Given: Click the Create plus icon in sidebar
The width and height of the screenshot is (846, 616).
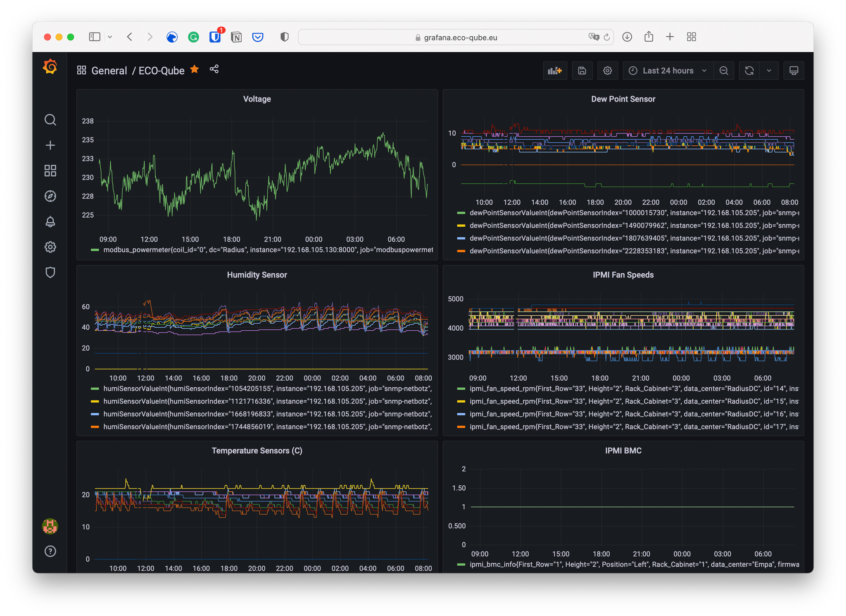Looking at the screenshot, I should click(x=50, y=145).
